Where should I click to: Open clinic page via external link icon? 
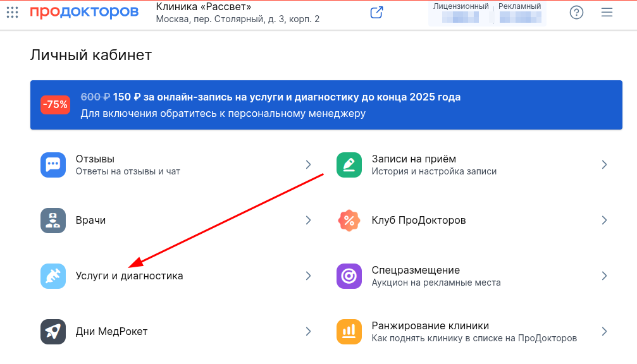[x=377, y=13]
